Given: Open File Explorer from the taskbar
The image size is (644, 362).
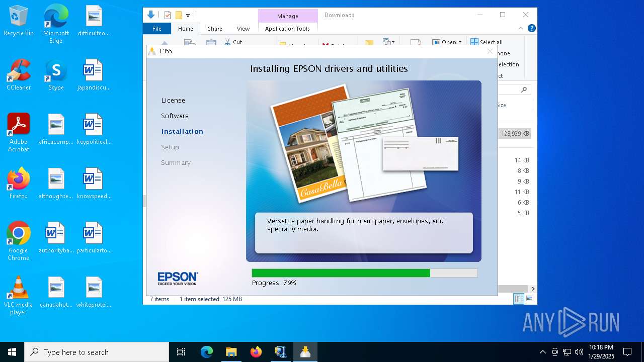Looking at the screenshot, I should [231, 352].
